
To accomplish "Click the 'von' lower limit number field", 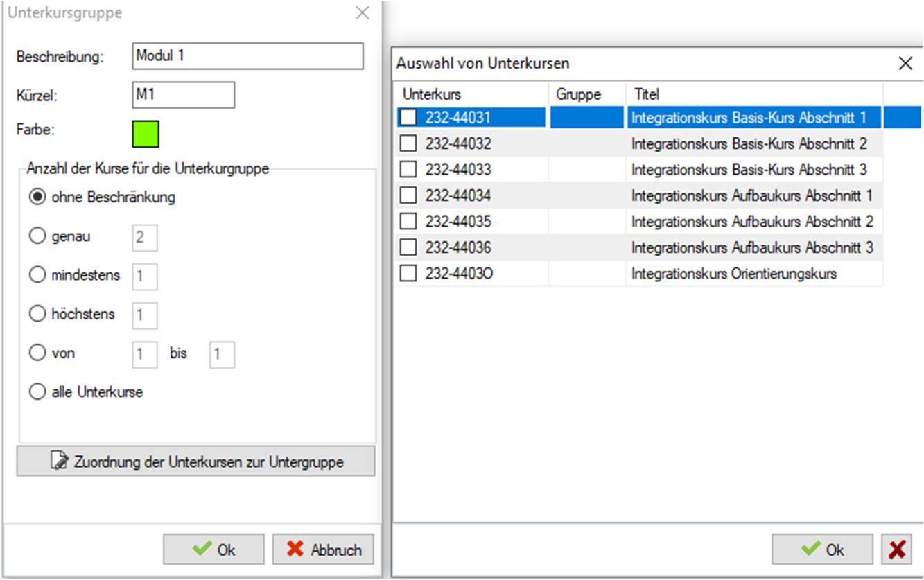I will pos(145,354).
